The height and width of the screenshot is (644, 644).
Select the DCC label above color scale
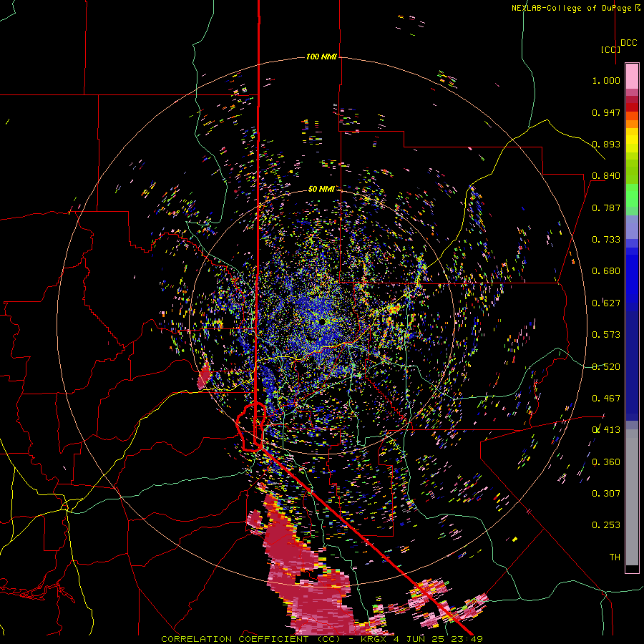point(628,43)
